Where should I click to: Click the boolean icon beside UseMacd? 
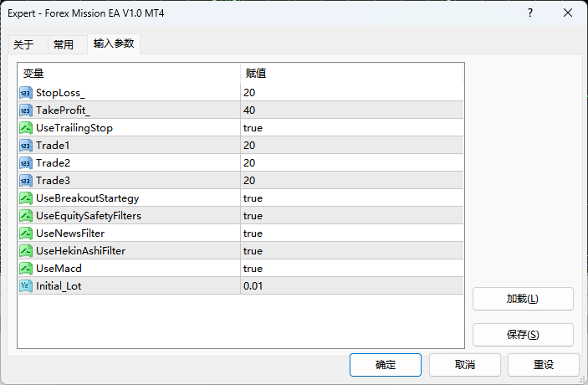pos(26,269)
